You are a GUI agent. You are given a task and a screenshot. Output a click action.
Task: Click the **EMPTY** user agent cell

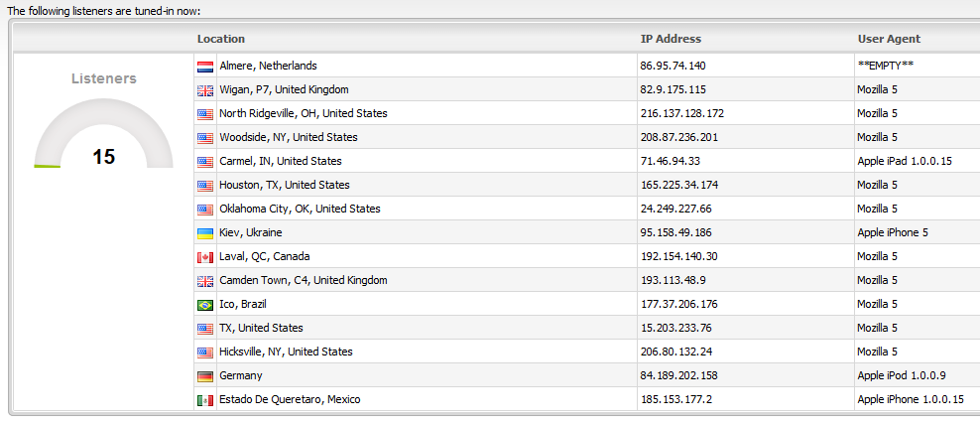point(886,66)
